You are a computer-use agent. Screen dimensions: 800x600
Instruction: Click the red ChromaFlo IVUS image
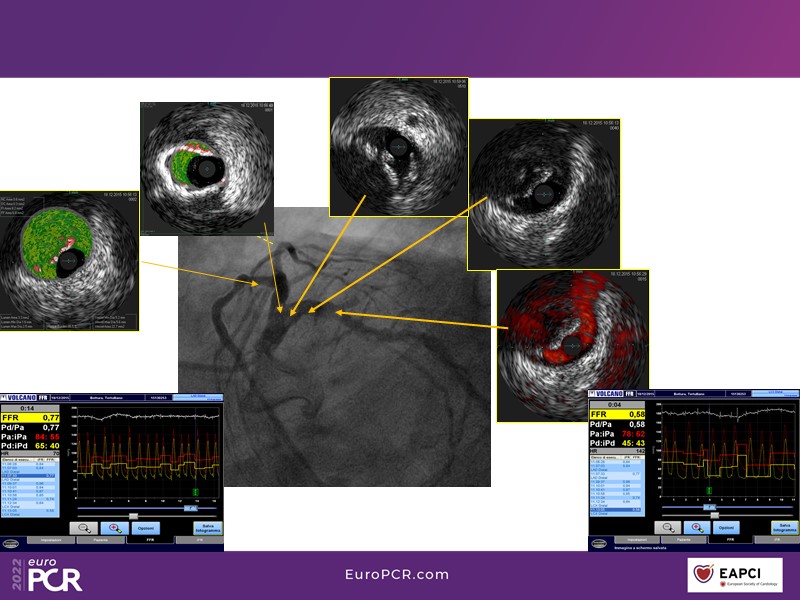(x=572, y=330)
